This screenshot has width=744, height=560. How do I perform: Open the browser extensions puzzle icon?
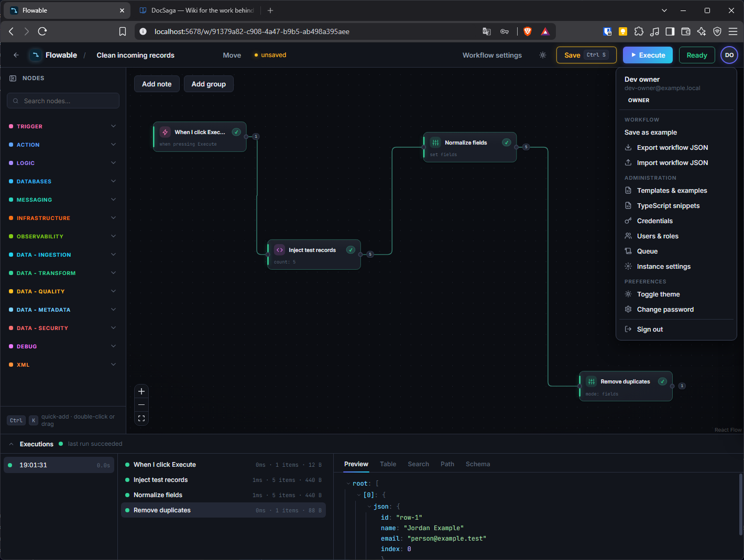639,31
